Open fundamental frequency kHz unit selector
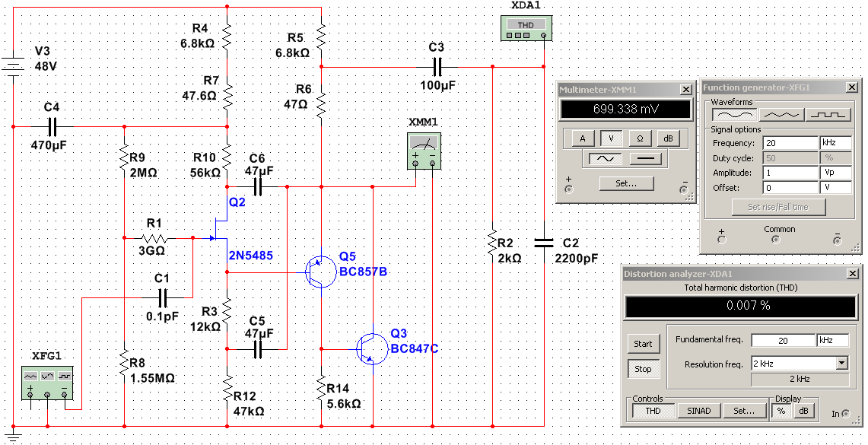This screenshot has width=868, height=445. [832, 340]
